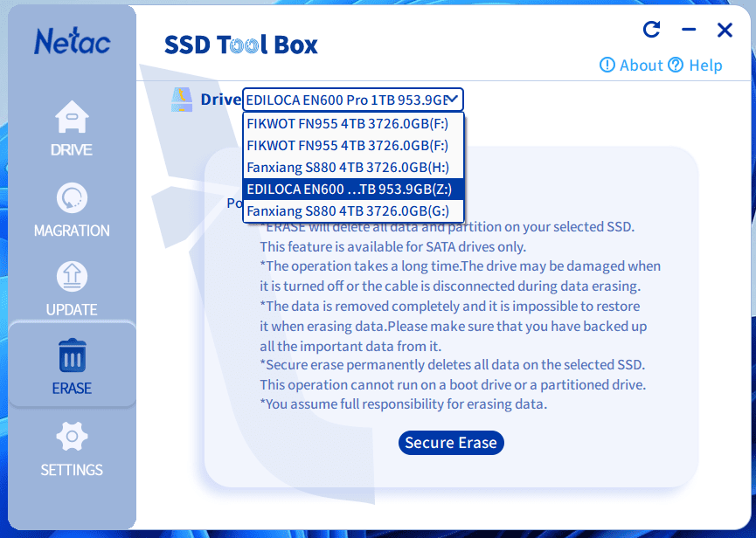Open the Help link

[705, 65]
